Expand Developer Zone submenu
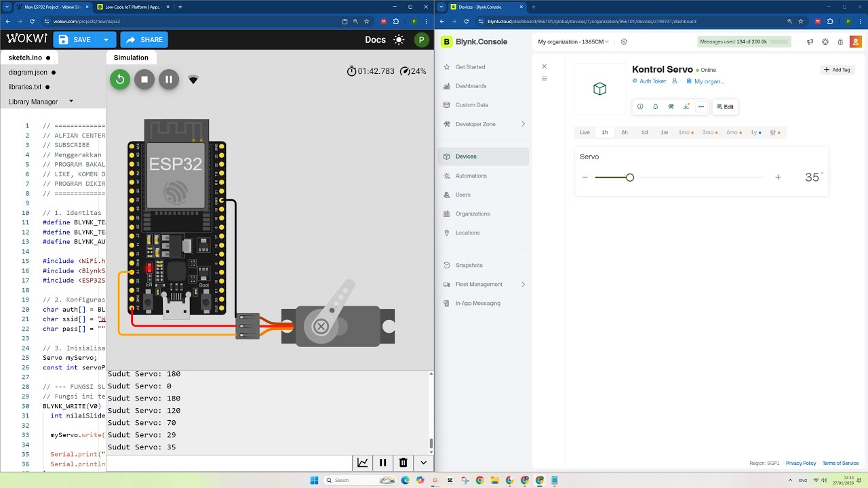Screen dimensions: 868x488 point(523,124)
